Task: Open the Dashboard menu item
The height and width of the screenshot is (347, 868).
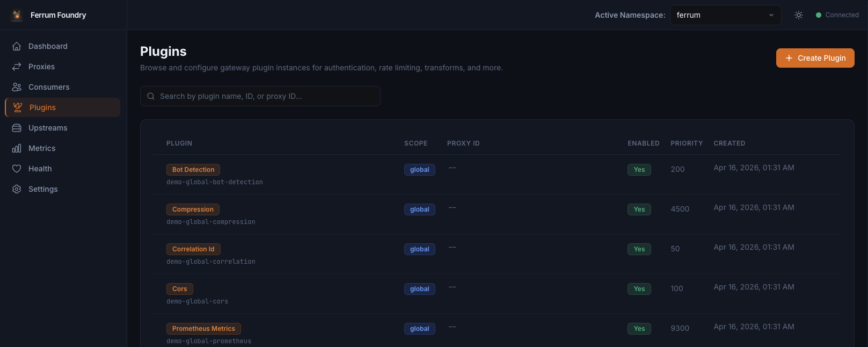Action: click(x=62, y=46)
